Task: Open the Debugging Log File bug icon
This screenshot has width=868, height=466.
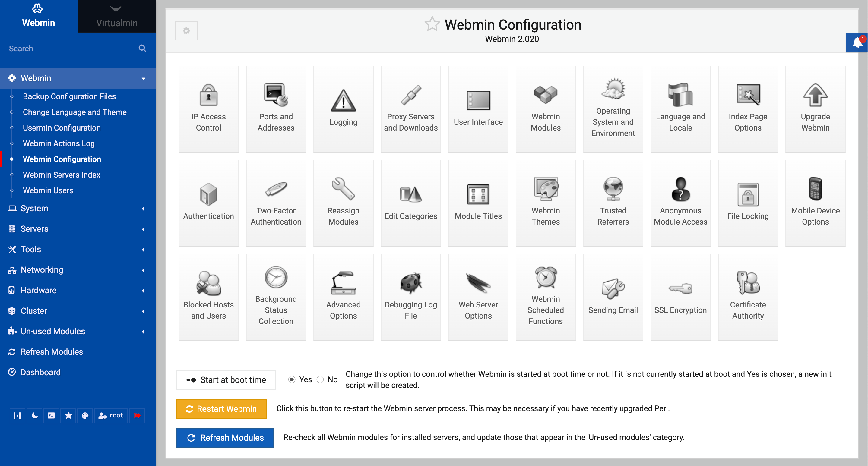Action: click(410, 283)
